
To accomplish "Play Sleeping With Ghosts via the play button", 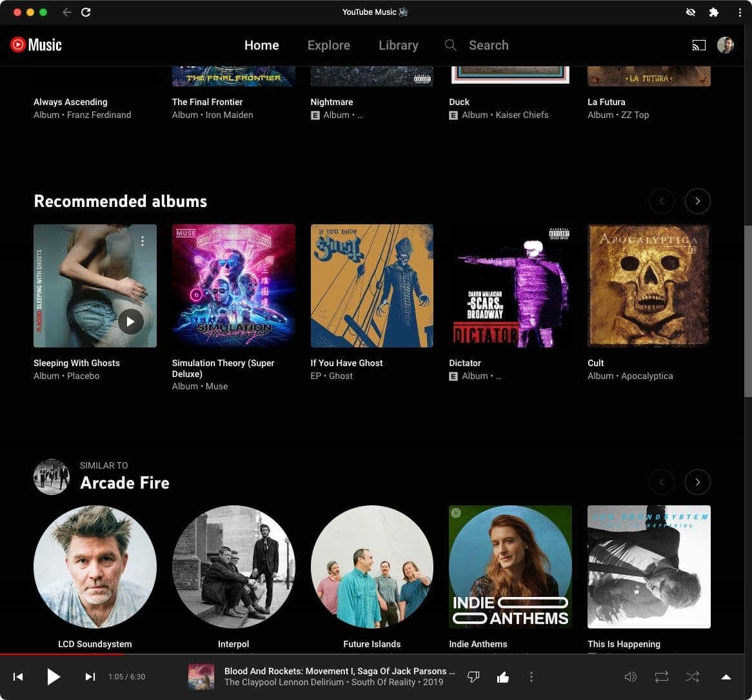I will click(131, 321).
